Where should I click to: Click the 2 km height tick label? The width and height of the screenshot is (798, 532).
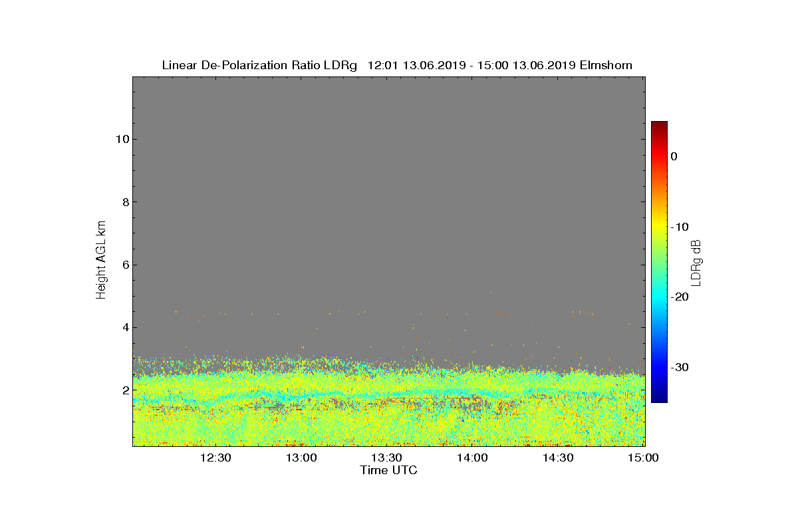126,390
